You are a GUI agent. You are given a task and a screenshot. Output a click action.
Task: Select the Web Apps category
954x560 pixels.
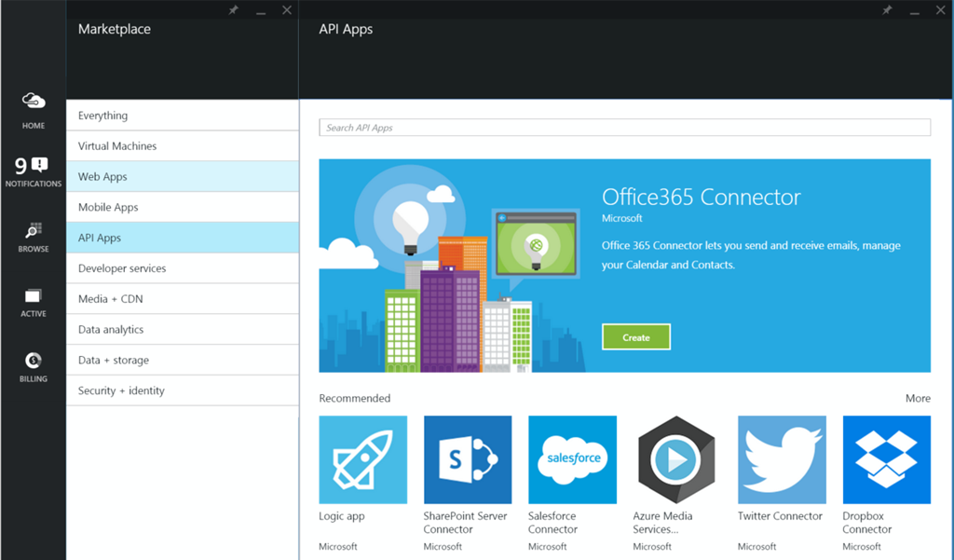tap(183, 176)
